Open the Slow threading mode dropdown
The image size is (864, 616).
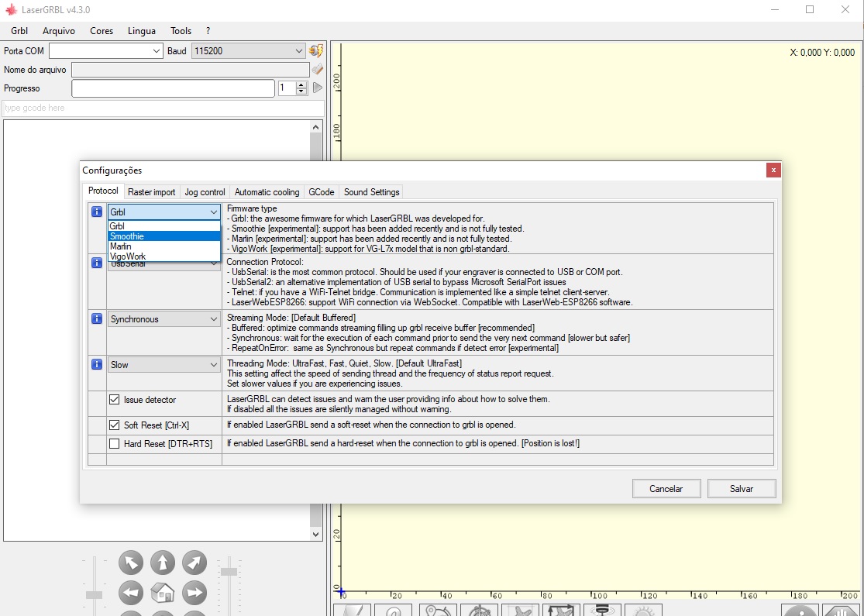coord(164,365)
